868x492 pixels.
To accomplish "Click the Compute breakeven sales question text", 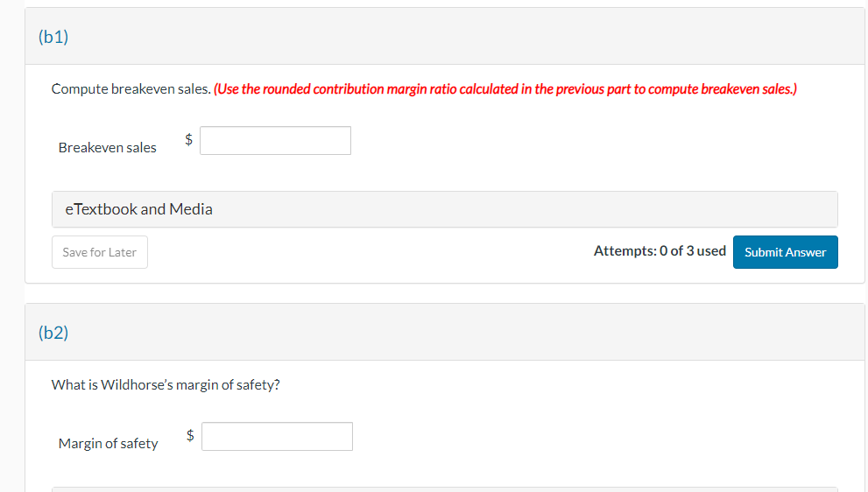I will pyautogui.click(x=131, y=89).
